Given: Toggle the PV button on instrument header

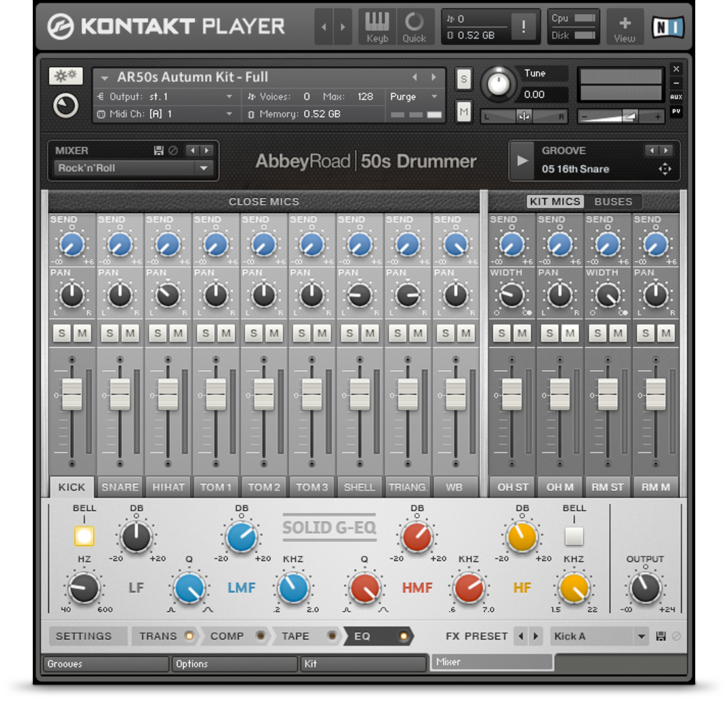Looking at the screenshot, I should pos(676,111).
